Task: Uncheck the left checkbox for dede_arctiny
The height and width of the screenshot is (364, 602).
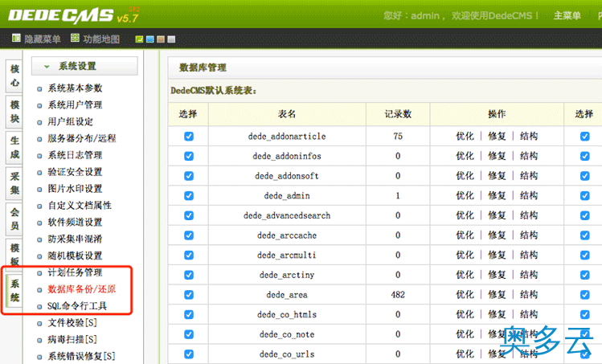Action: point(189,275)
